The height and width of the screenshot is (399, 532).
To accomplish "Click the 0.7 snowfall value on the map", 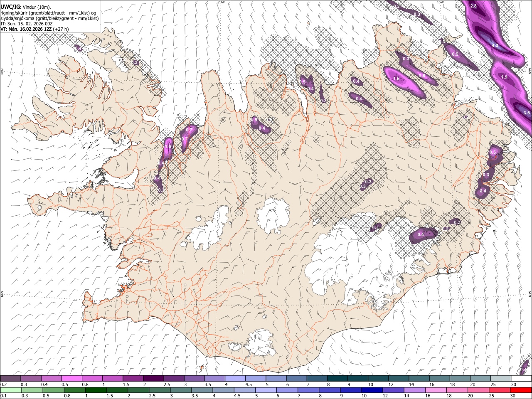I will (x=190, y=130).
